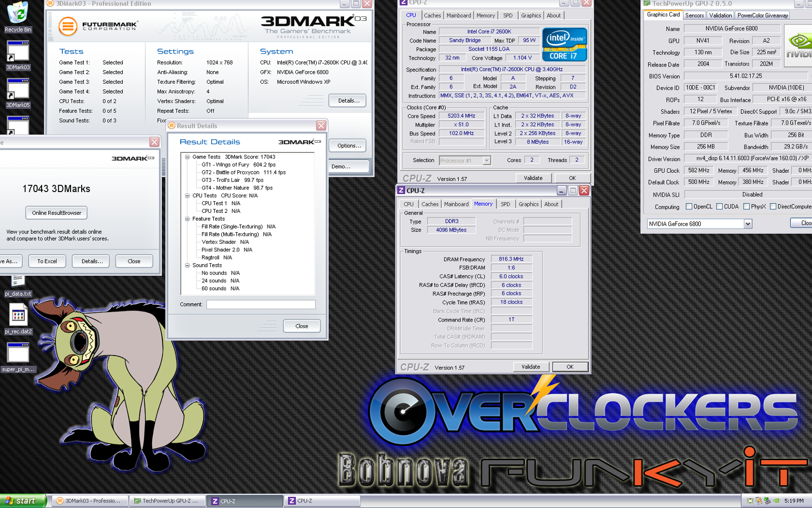Screen dimensions: 812x508
Task: Click the Intel Core i7 inside logo
Action: tap(564, 45)
